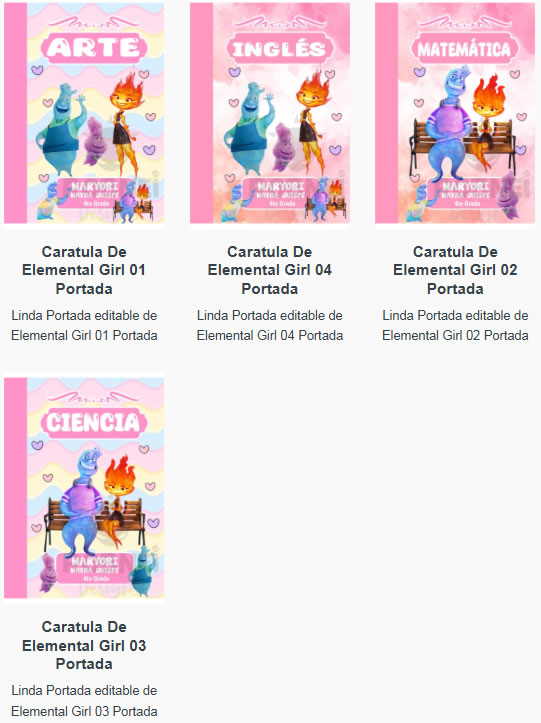Image resolution: width=541 pixels, height=723 pixels.
Task: Open the CIENCIA cover thumbnail
Action: (84, 488)
